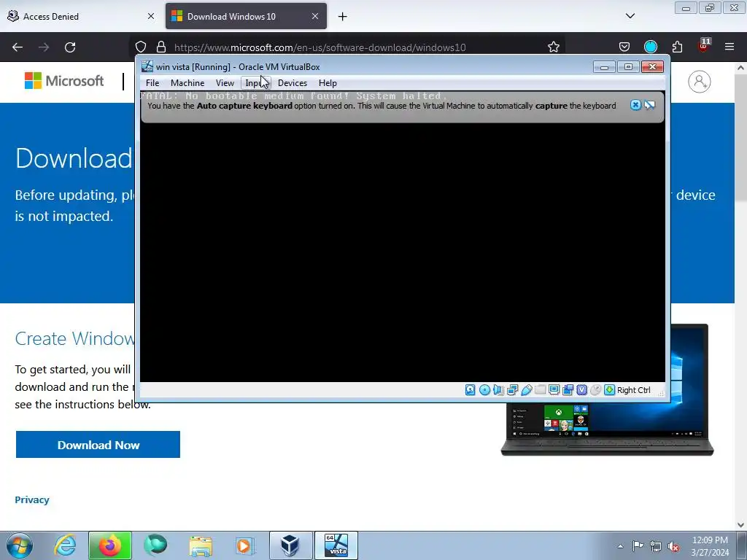This screenshot has height=560, width=747.
Task: Dismiss the auto capture keyboard notification
Action: (x=635, y=105)
